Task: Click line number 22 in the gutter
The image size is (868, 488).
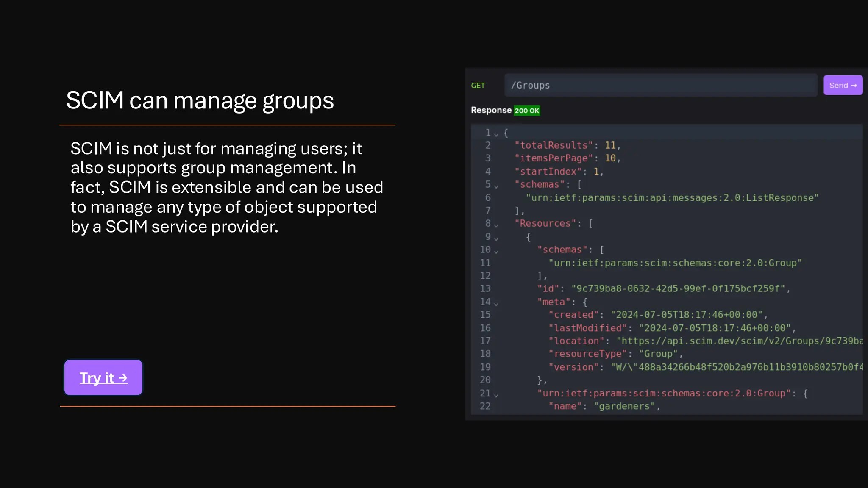Action: (x=485, y=406)
